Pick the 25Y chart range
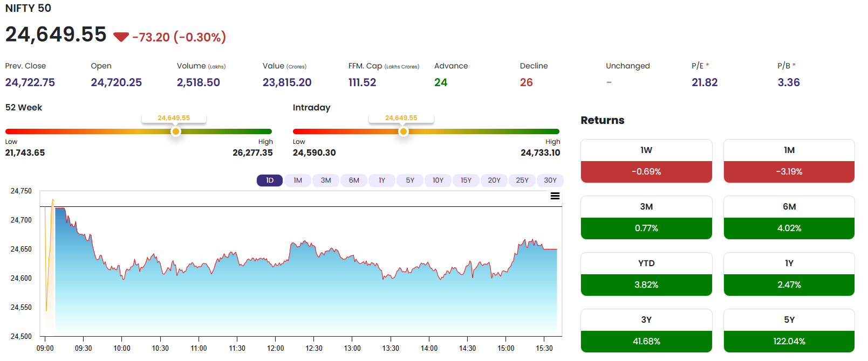 coord(522,180)
